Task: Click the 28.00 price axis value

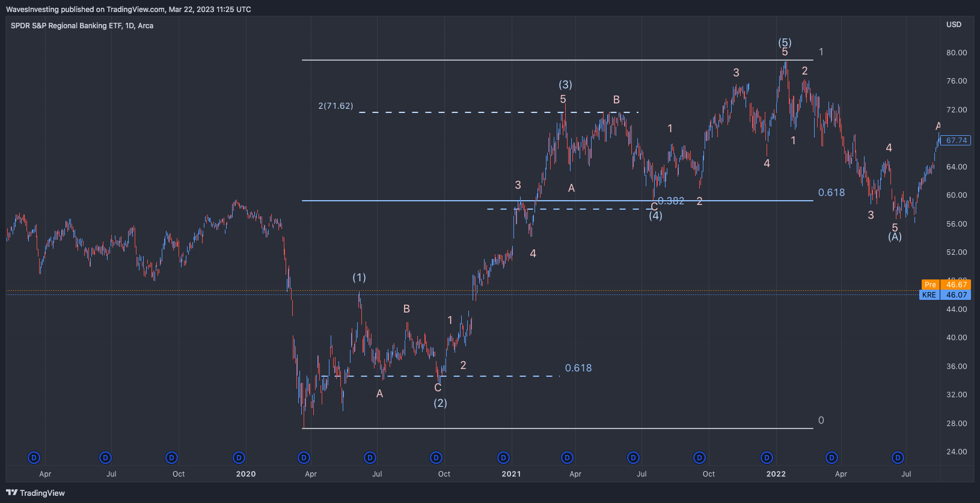Action: click(957, 424)
